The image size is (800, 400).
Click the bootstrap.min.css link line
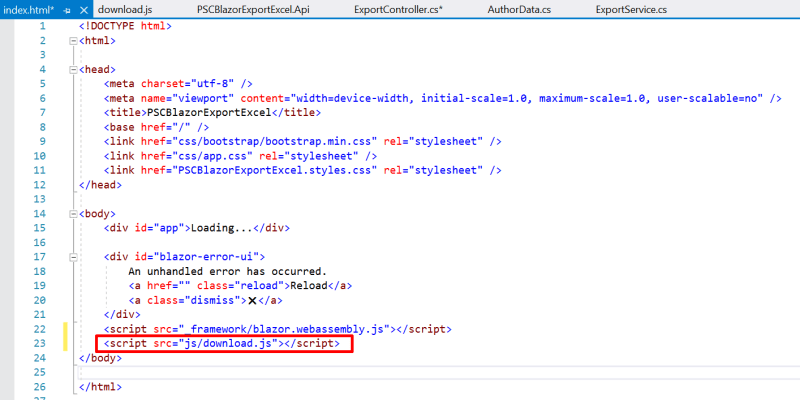(x=303, y=141)
